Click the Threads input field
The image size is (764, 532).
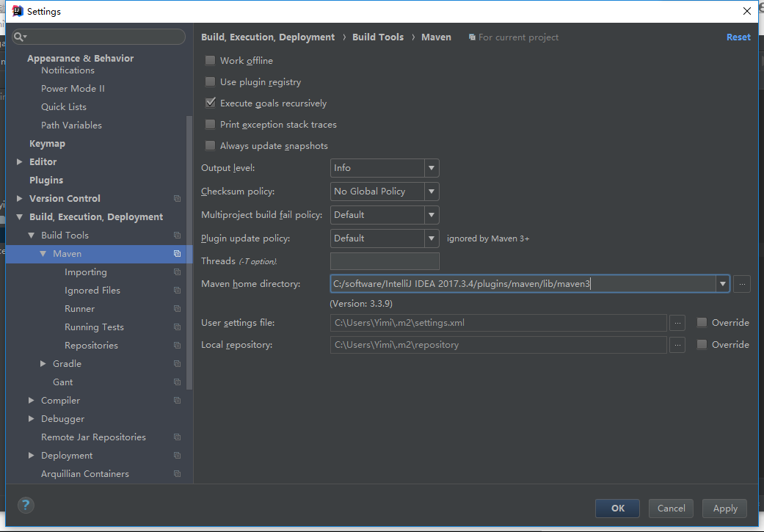[x=385, y=261]
